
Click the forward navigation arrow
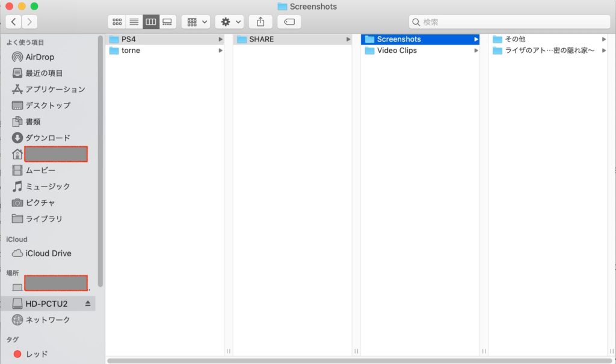pyautogui.click(x=29, y=22)
